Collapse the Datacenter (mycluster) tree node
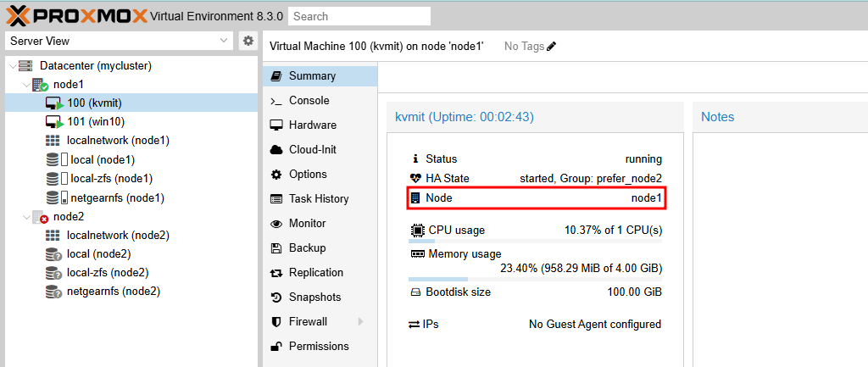Image resolution: width=868 pixels, height=367 pixels. tap(12, 66)
